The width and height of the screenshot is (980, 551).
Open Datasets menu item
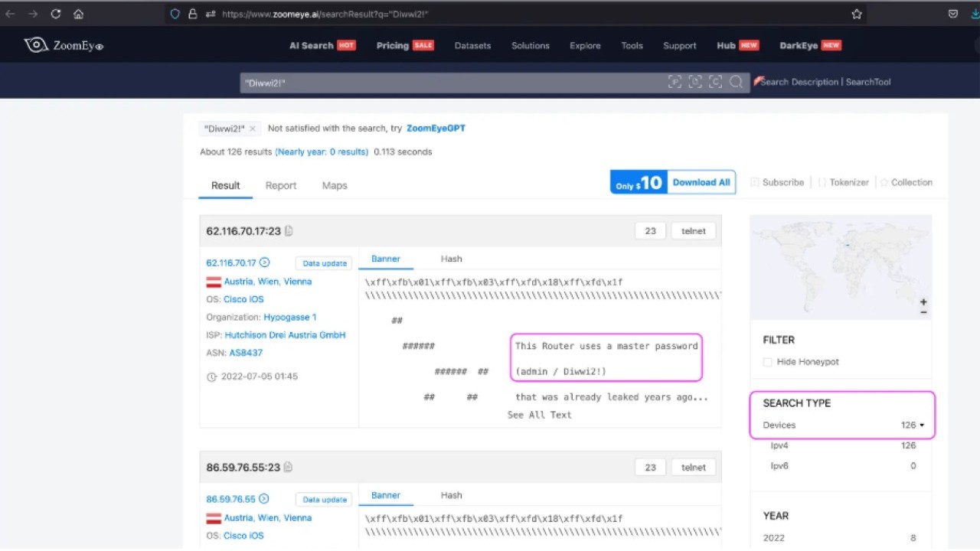click(x=472, y=46)
